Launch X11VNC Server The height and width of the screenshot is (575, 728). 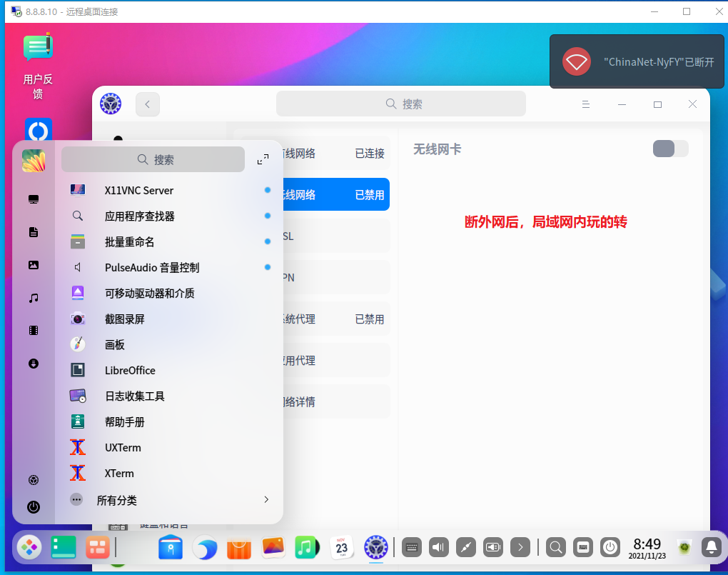(170, 191)
